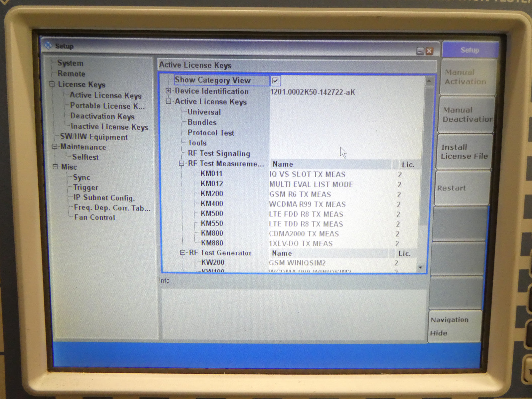Collapse the RF Test Generator category
The width and height of the screenshot is (532, 399).
(183, 253)
